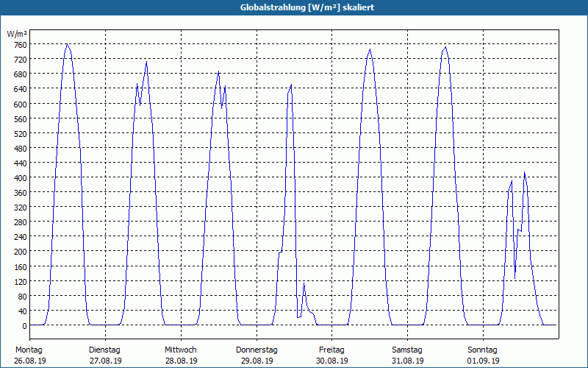Click the 'Mittwoch' day label

[x=180, y=350]
